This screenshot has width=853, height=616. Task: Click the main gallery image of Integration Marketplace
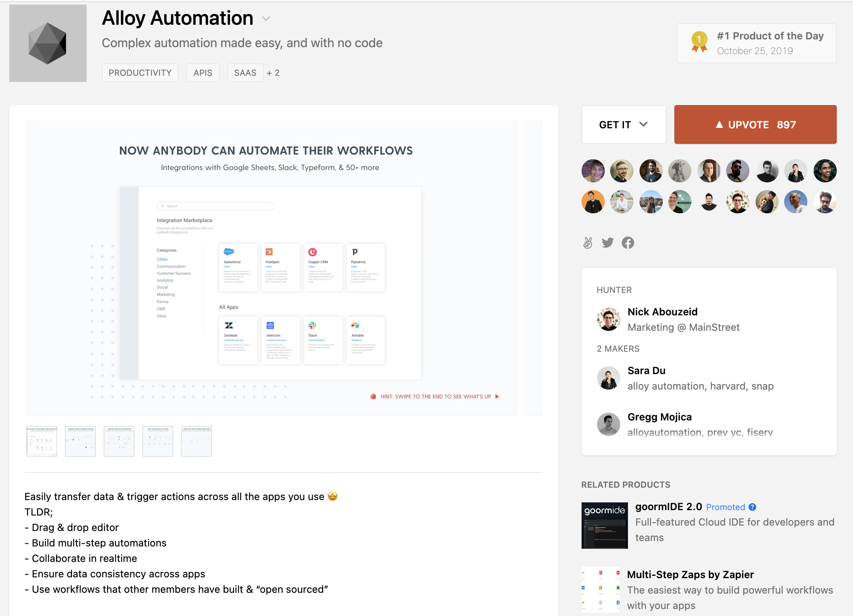pyautogui.click(x=271, y=267)
